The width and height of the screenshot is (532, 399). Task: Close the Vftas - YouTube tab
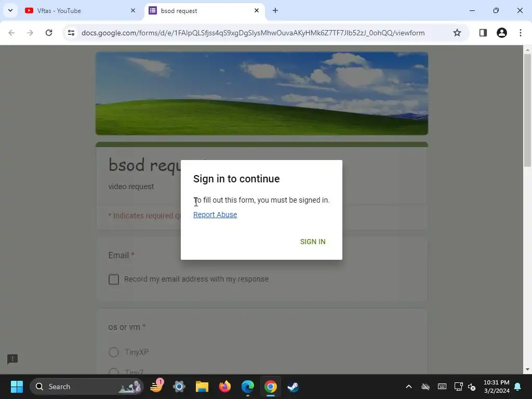(133, 11)
